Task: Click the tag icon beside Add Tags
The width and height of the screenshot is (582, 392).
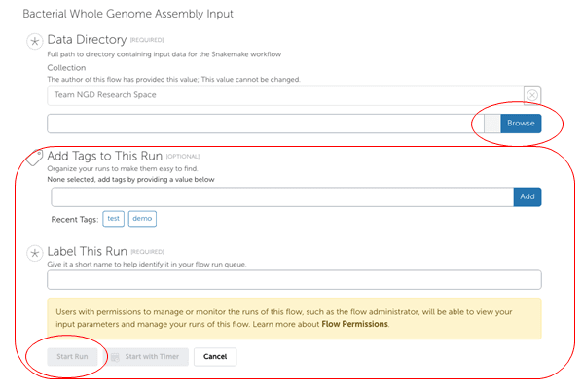Action: 34,158
